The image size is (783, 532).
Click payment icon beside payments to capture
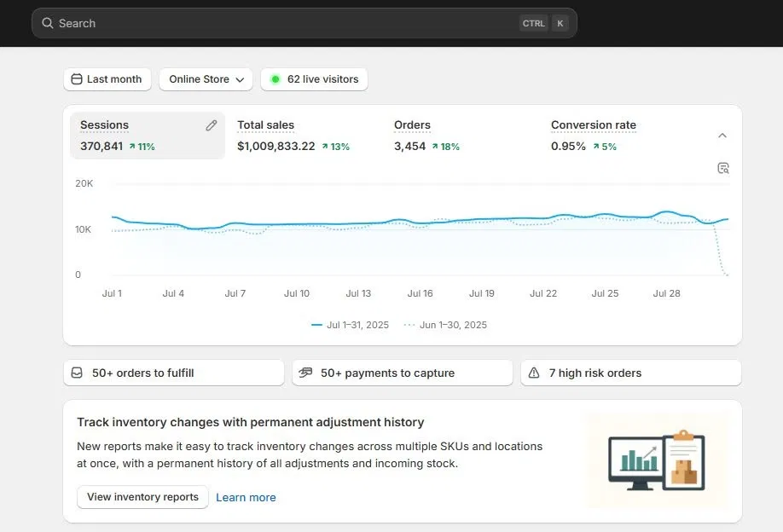pos(305,373)
